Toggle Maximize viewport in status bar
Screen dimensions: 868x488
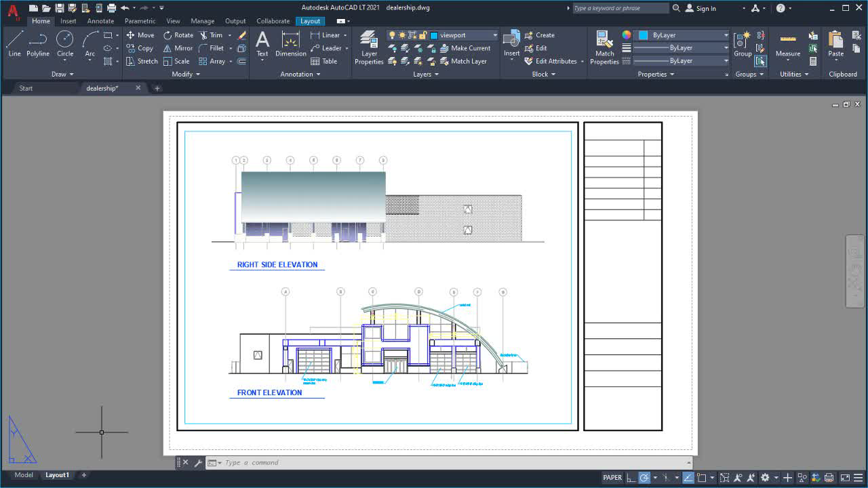click(x=724, y=477)
